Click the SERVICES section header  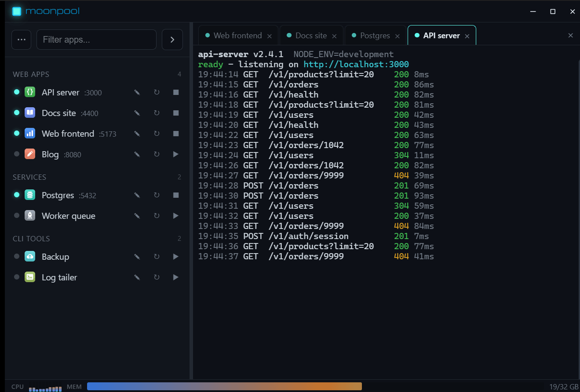point(29,177)
